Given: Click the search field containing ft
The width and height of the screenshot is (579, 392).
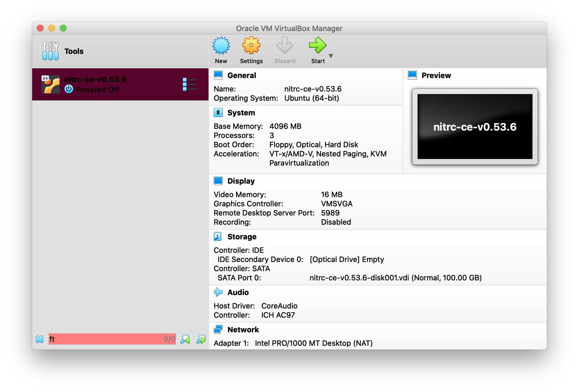Looking at the screenshot, I should 112,339.
